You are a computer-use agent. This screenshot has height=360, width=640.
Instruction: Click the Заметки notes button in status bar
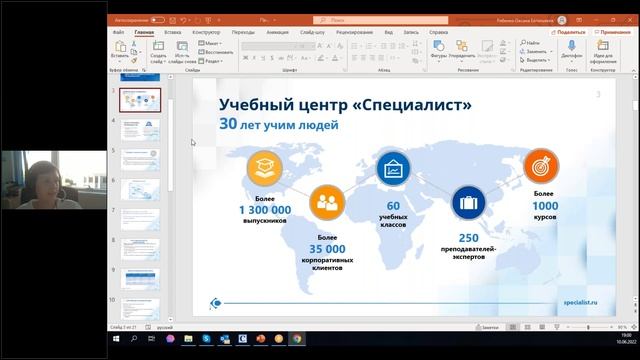tap(487, 327)
